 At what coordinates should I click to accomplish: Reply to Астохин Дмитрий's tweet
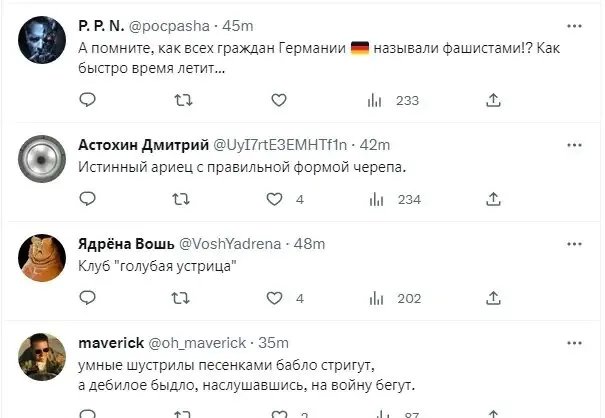[x=88, y=200]
